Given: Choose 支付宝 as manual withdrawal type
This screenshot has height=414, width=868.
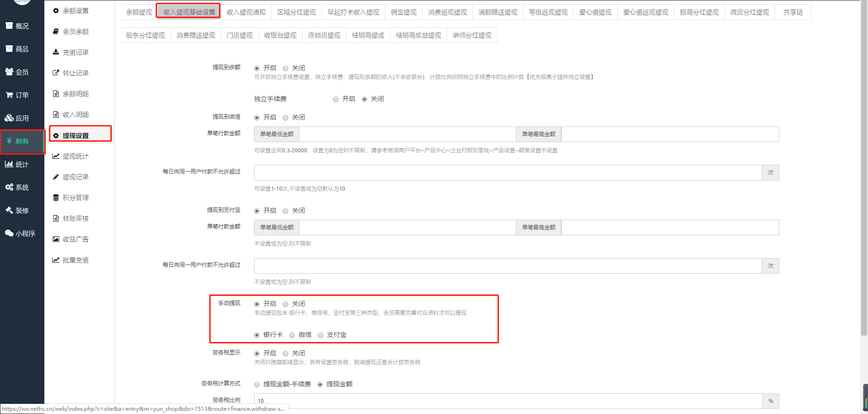Looking at the screenshot, I should 321,335.
